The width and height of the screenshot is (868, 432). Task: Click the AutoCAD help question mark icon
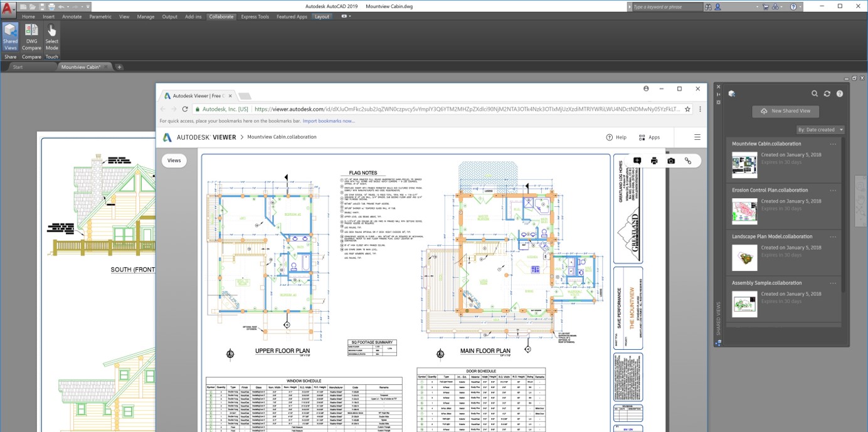[x=793, y=6]
